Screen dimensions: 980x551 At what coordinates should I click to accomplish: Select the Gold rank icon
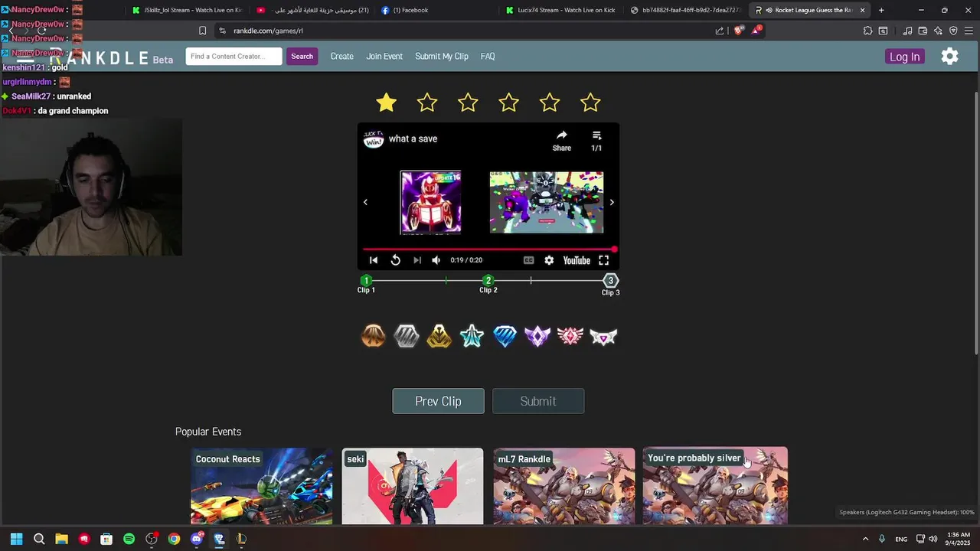click(439, 336)
